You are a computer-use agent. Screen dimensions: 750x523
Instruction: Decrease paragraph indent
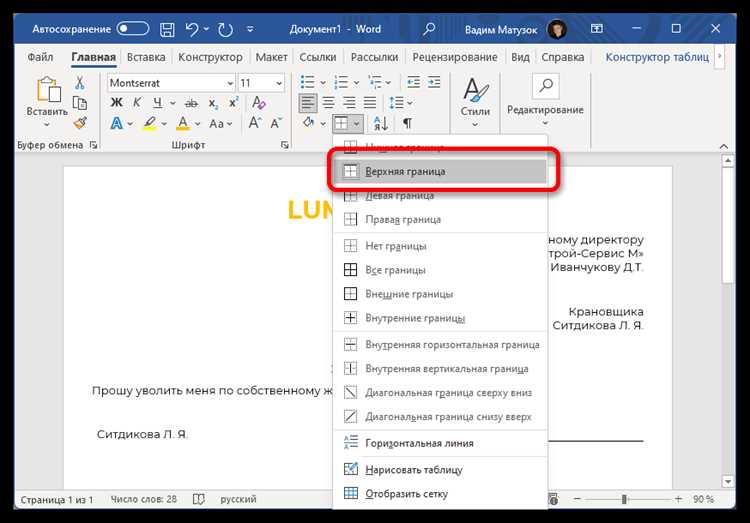tap(413, 82)
